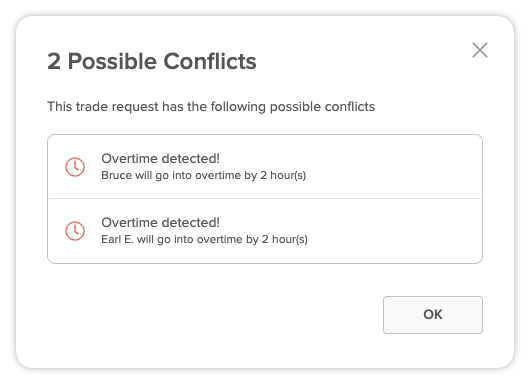Click the name 'Earl E.' in the second conflict

(x=117, y=239)
